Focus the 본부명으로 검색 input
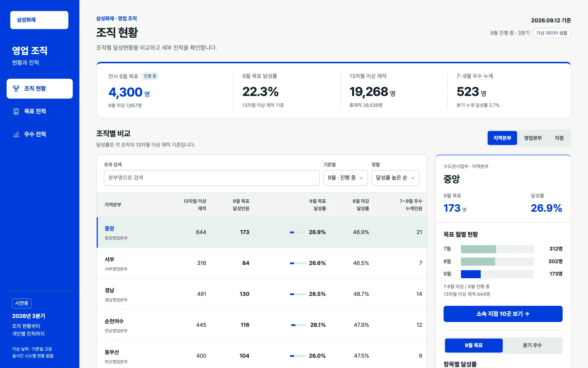Screen dimensions: 588x368 point(212,178)
